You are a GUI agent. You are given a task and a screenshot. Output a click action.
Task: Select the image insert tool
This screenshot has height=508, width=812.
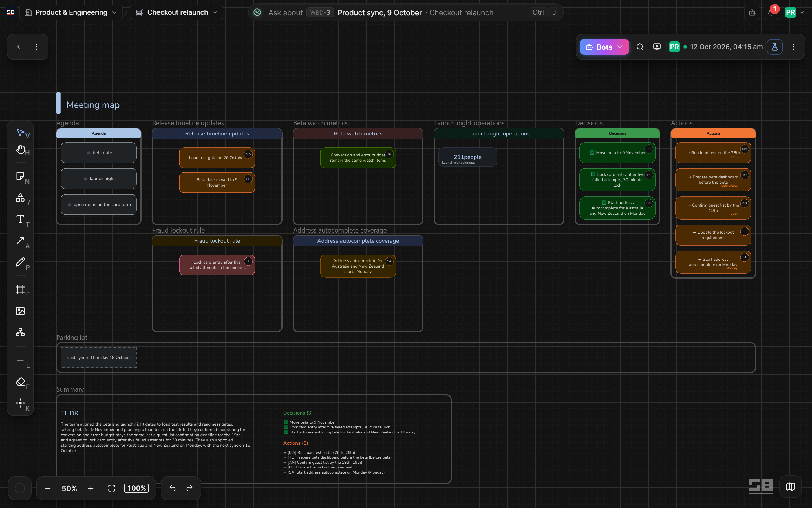click(x=21, y=311)
